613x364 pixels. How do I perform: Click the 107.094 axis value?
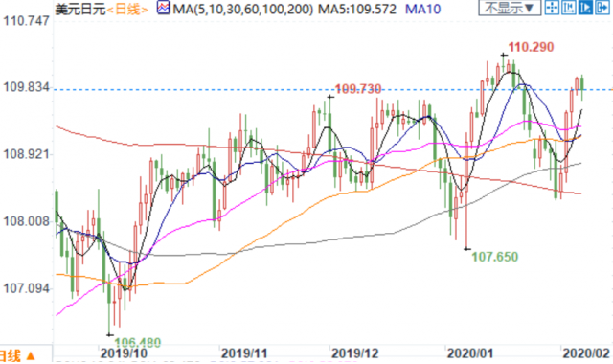click(26, 288)
